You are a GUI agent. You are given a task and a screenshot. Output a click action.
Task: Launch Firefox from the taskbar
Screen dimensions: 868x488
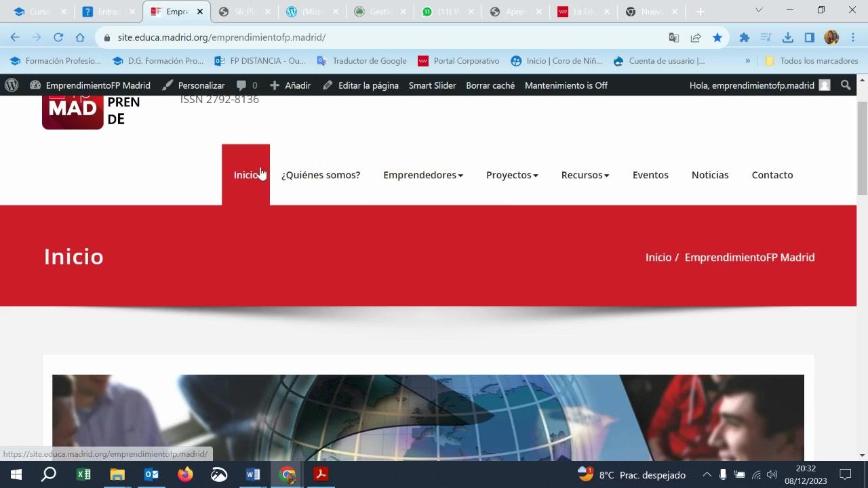(x=185, y=474)
